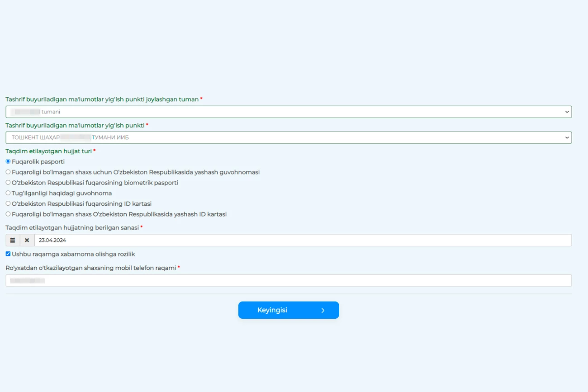588x392 pixels.
Task: Choose O'zbekiston Respublikasi fuqarosining ID kartasi
Action: click(x=8, y=203)
